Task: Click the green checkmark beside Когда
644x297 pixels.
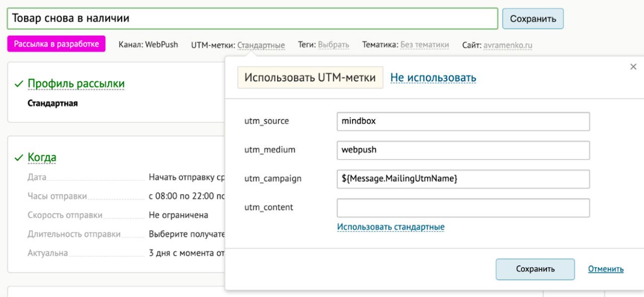Action: (19, 158)
